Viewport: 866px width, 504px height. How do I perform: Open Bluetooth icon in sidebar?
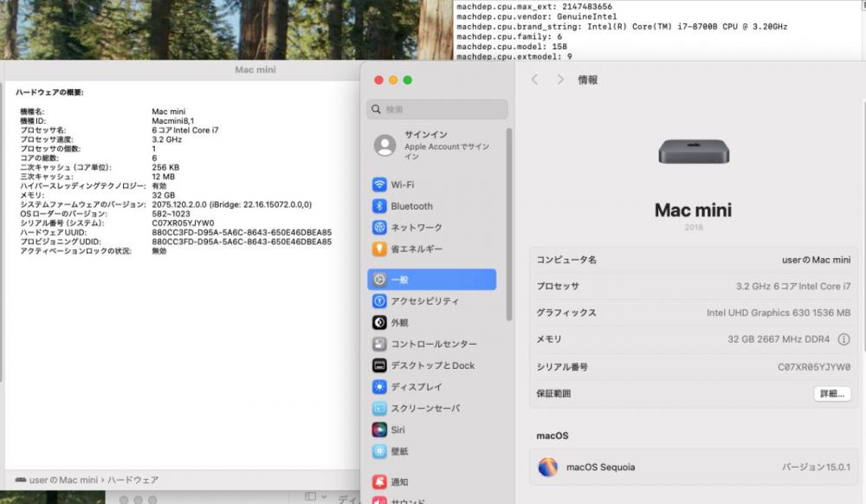point(379,206)
